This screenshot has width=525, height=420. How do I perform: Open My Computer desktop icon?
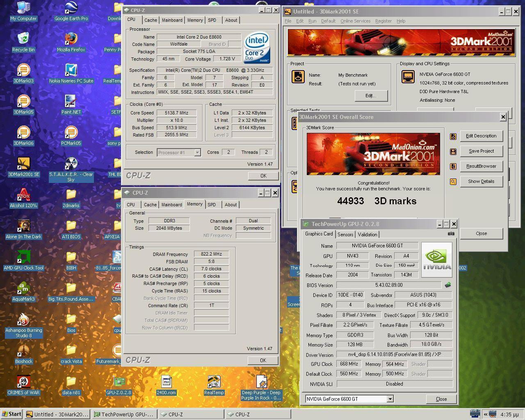(23, 11)
